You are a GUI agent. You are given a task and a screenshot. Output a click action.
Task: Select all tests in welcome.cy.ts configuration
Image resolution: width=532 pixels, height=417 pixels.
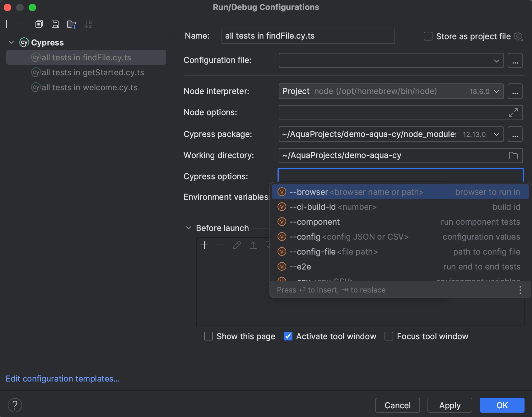tap(86, 87)
